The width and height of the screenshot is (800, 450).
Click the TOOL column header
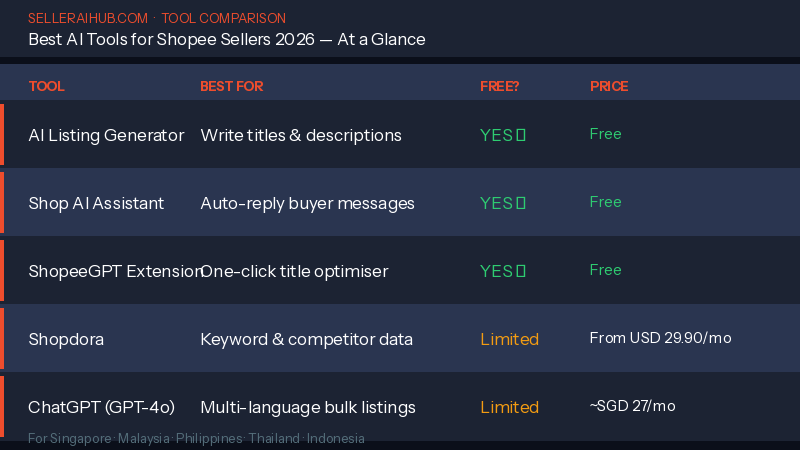(46, 86)
